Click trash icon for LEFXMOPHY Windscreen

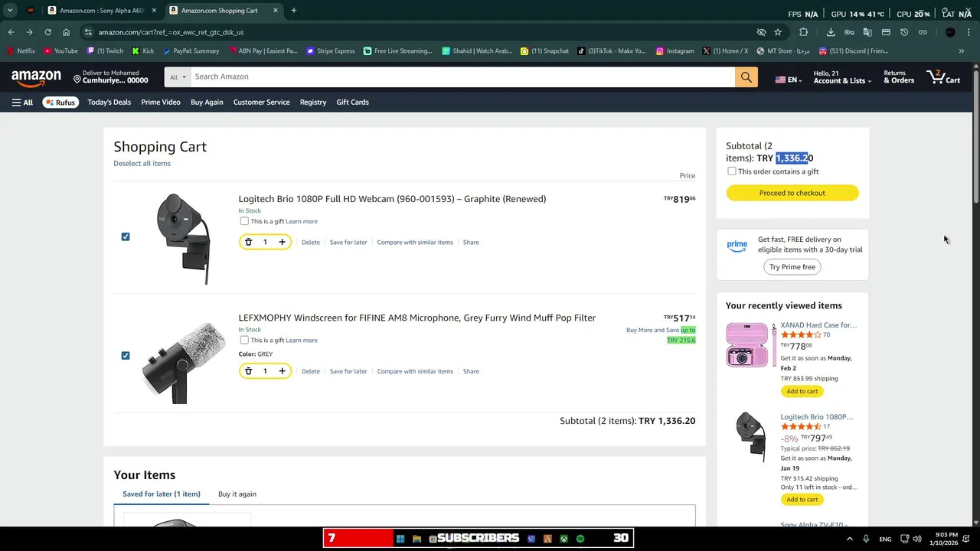click(x=248, y=371)
